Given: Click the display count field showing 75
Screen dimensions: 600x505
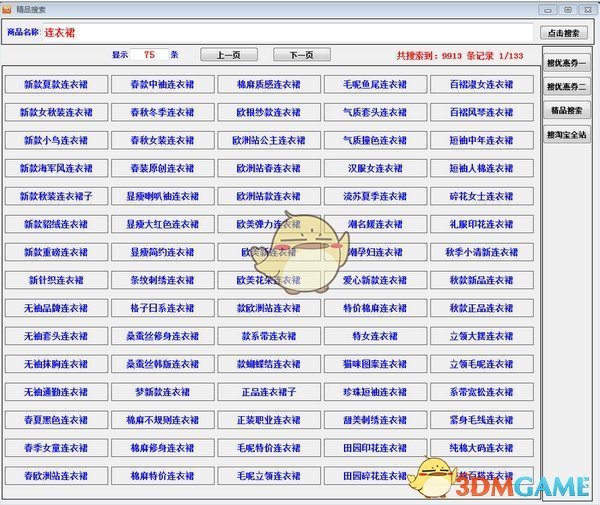Looking at the screenshot, I should [149, 55].
